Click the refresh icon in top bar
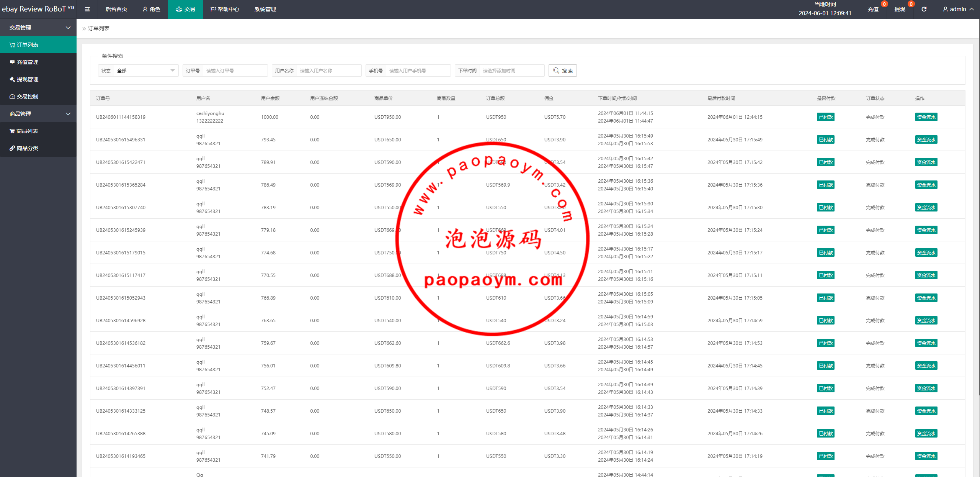 tap(924, 9)
